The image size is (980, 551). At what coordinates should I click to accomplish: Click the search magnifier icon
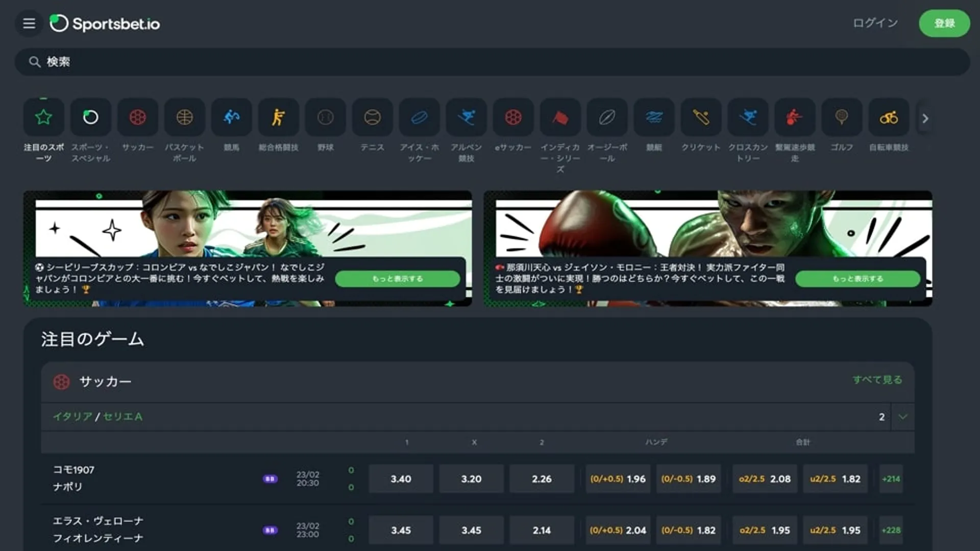click(35, 62)
